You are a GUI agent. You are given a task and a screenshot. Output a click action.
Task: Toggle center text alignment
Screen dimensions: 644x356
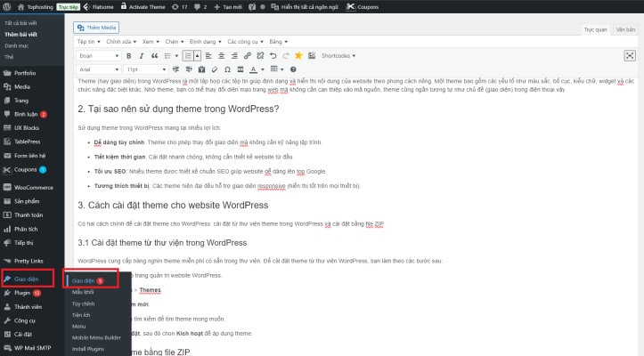pyautogui.click(x=221, y=55)
